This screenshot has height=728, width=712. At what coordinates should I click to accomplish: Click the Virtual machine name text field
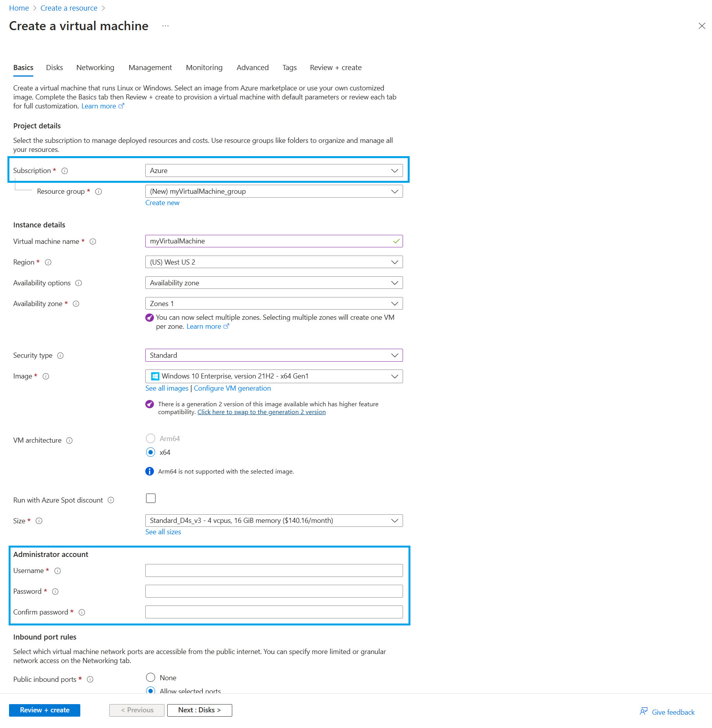pos(274,241)
